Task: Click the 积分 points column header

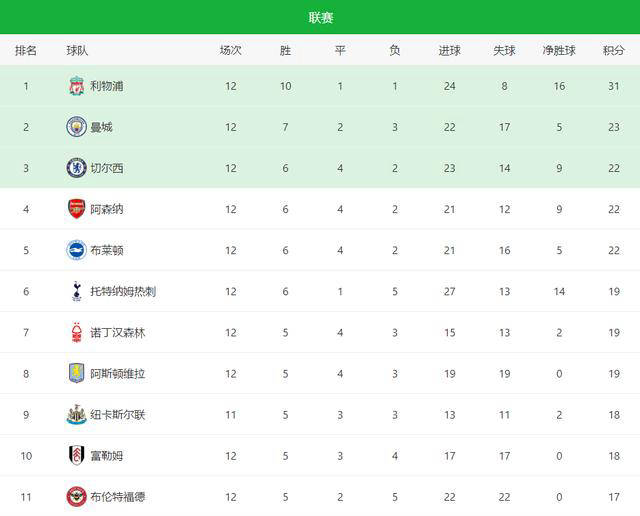Action: point(614,50)
